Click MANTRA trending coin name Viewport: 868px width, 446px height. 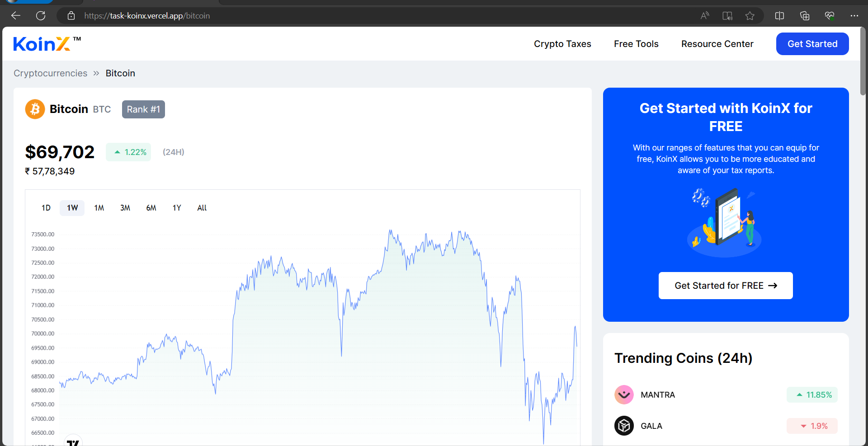pos(658,395)
